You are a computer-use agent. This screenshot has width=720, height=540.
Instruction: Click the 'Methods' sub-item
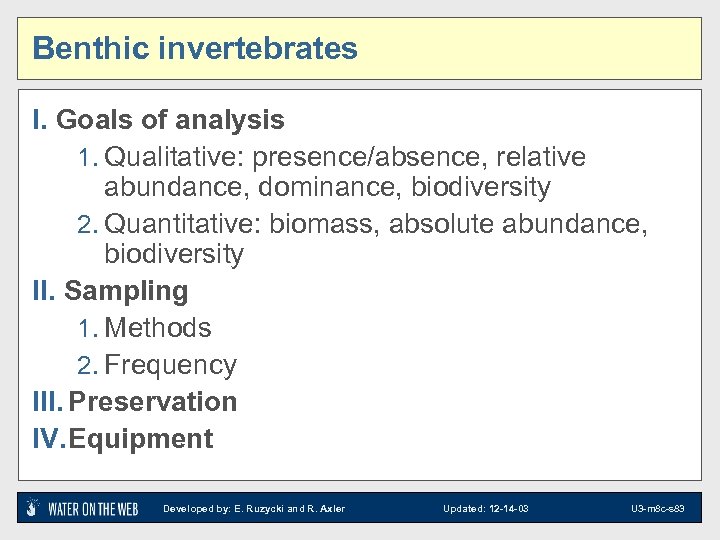(158, 328)
